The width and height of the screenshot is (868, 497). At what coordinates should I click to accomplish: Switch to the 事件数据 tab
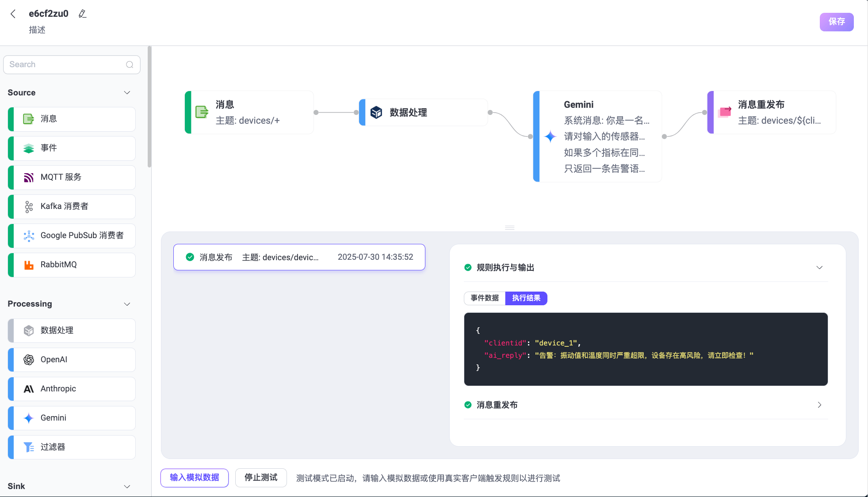[x=484, y=298]
